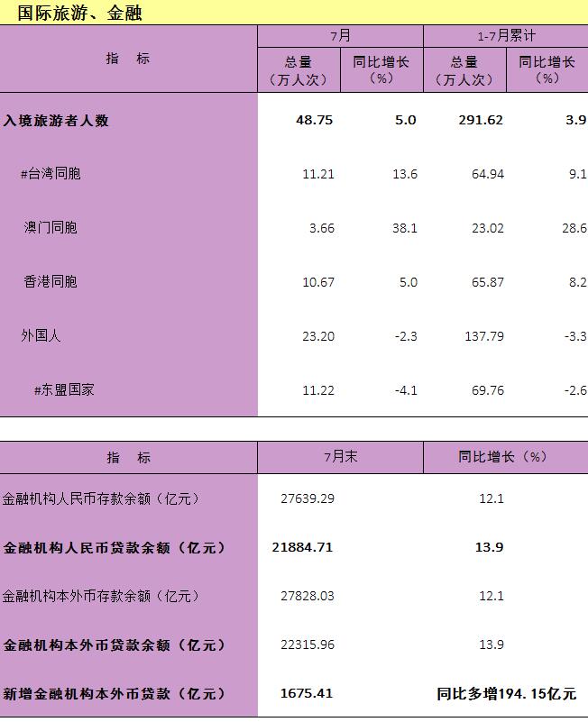The image size is (588, 722).
Task: Click the value 1675.41
Action: (307, 693)
